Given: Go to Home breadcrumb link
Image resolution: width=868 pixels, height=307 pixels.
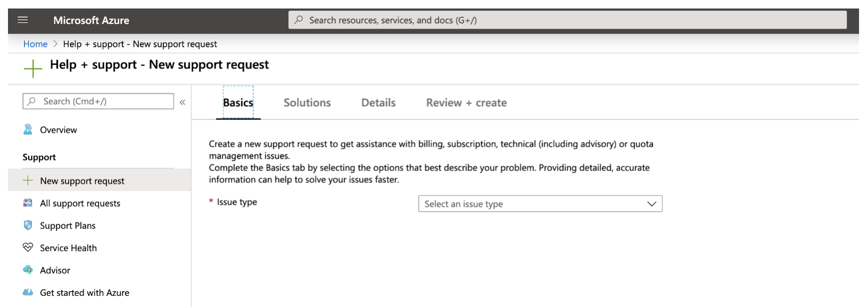Looking at the screenshot, I should (x=35, y=44).
